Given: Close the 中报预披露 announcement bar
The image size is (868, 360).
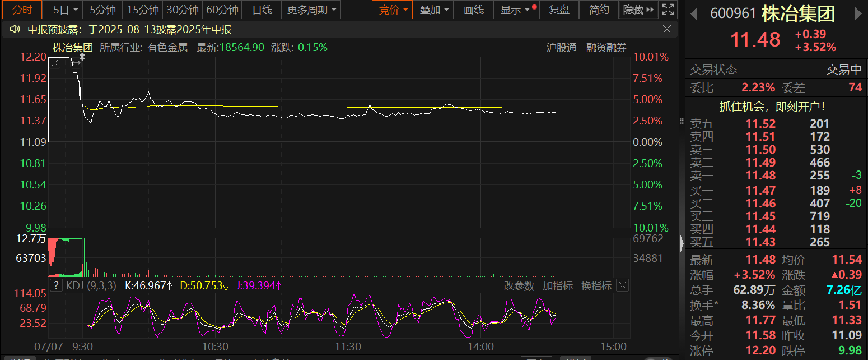Looking at the screenshot, I should tap(667, 29).
